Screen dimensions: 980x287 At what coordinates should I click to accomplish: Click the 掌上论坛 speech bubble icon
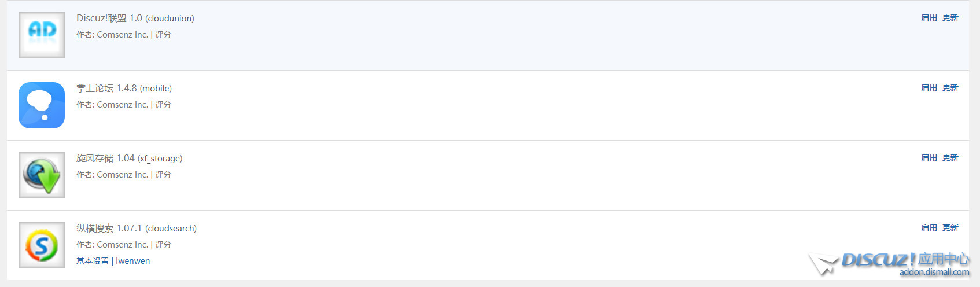click(42, 105)
